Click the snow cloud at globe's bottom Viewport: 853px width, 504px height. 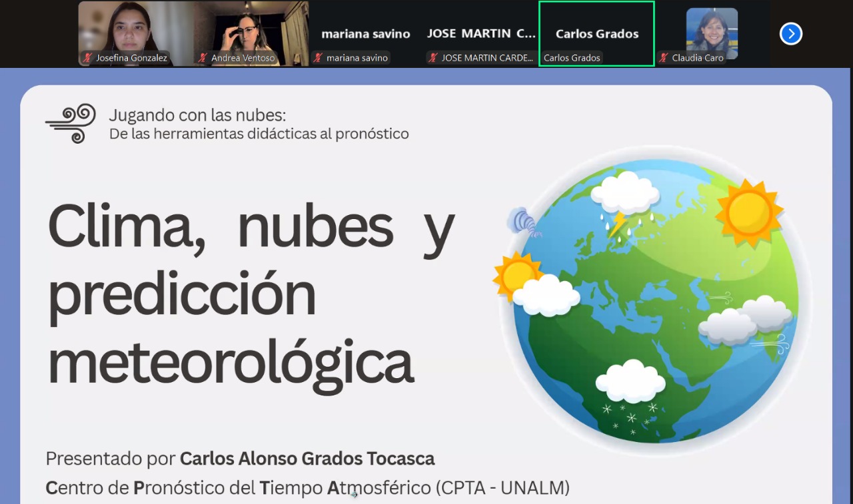coord(630,393)
